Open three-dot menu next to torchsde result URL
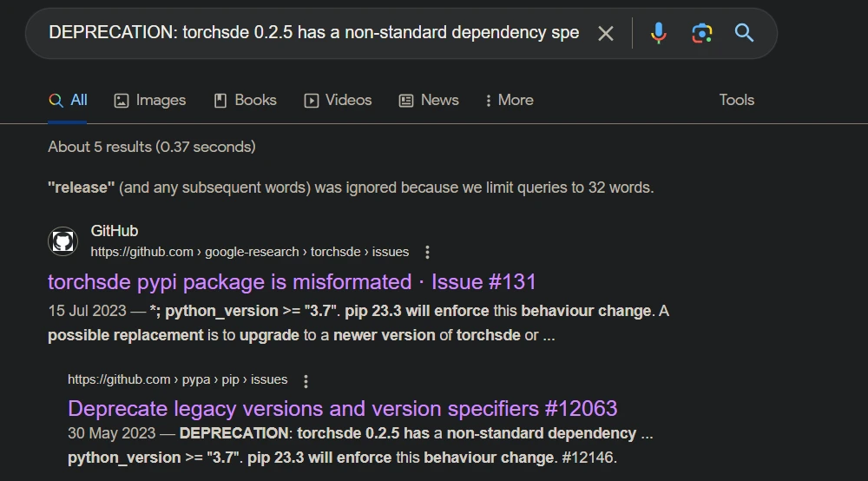The height and width of the screenshot is (481, 868). pyautogui.click(x=427, y=252)
